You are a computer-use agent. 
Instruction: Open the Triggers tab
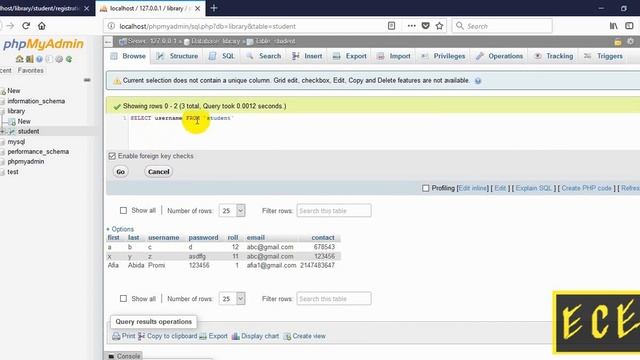pos(603,56)
